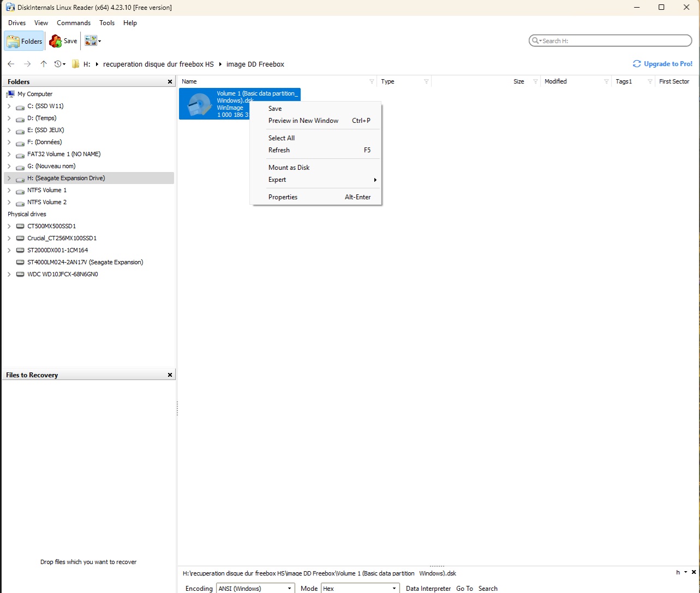Open the Mode Hex dropdown
The width and height of the screenshot is (700, 593).
[x=360, y=588]
